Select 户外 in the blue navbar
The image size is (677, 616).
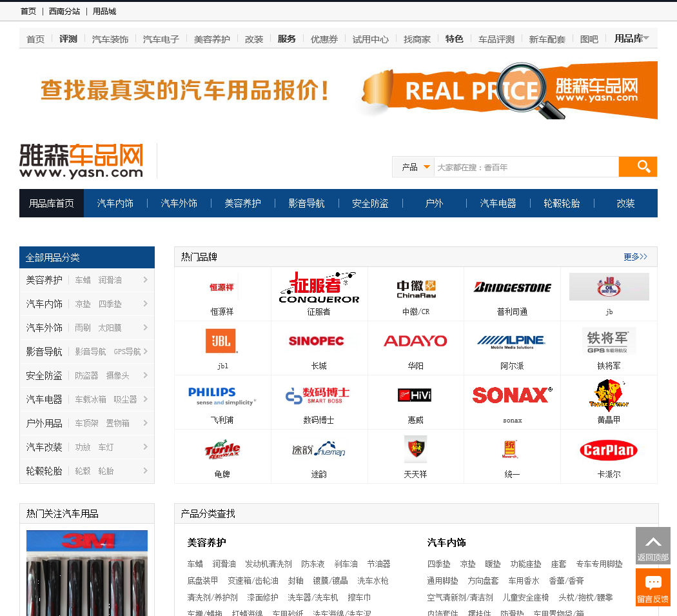(435, 203)
